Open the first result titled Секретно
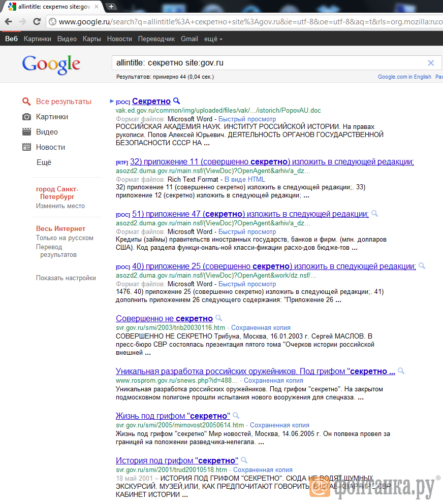This screenshot has height=504, width=443. pyautogui.click(x=151, y=101)
